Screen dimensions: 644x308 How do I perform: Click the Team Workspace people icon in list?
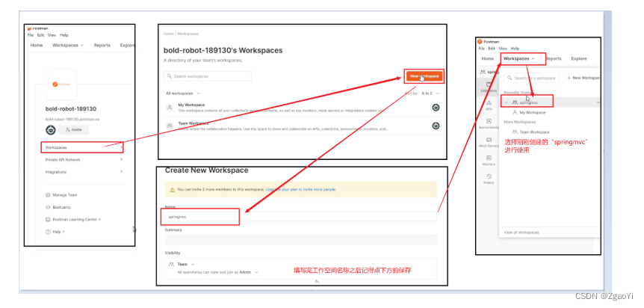point(169,126)
